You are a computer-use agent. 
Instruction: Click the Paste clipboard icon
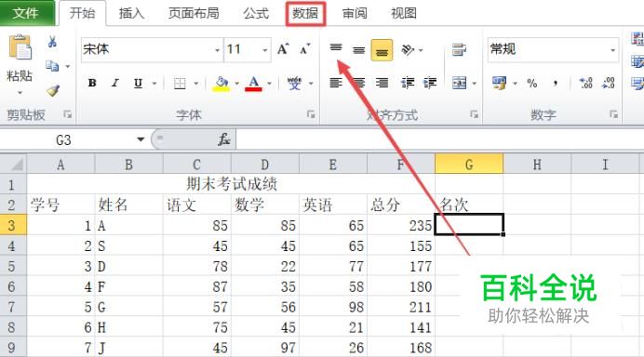coord(20,47)
